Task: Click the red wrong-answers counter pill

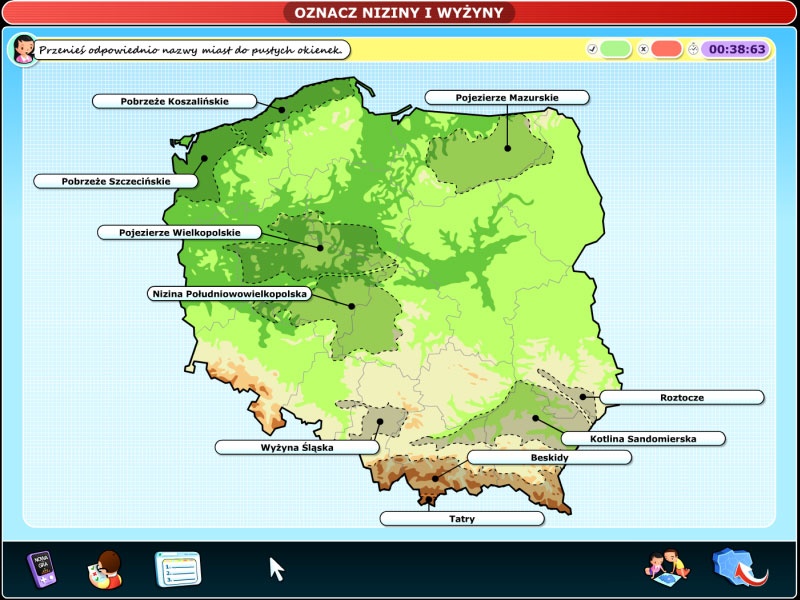Action: (667, 49)
